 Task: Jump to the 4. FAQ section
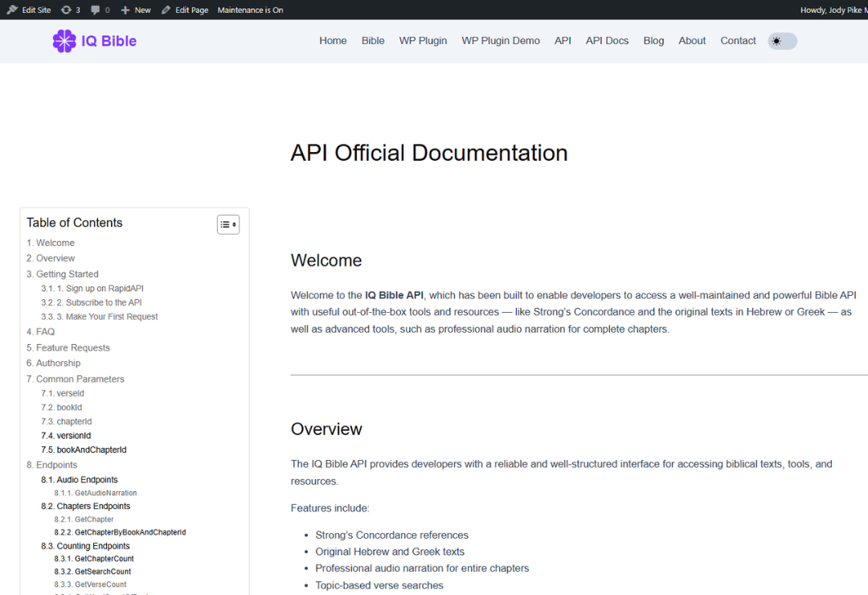[x=40, y=332]
